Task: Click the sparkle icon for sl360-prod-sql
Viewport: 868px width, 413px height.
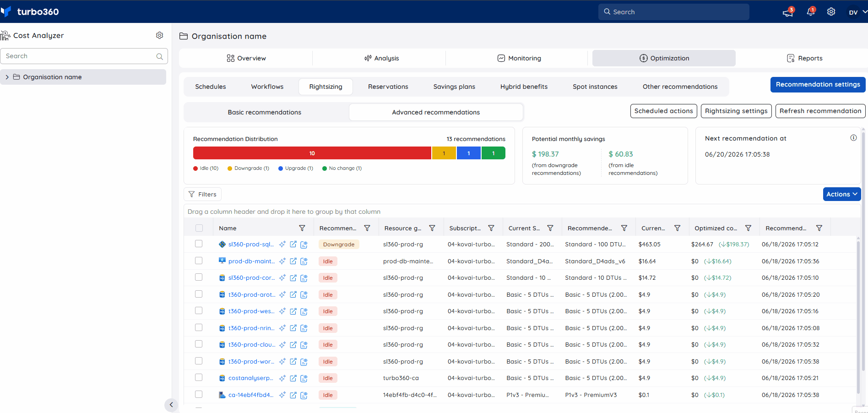Action: click(282, 245)
